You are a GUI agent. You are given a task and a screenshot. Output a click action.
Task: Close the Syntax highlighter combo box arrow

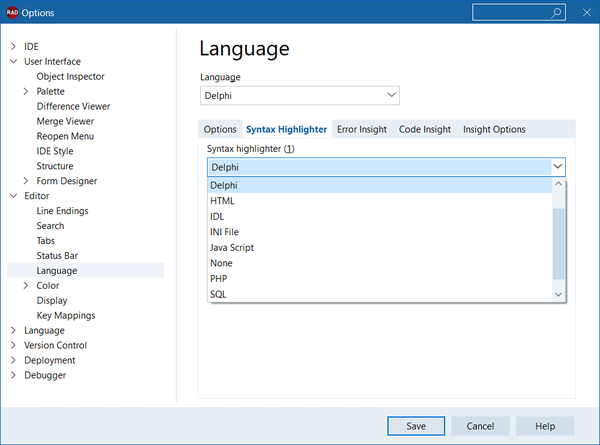[558, 167]
